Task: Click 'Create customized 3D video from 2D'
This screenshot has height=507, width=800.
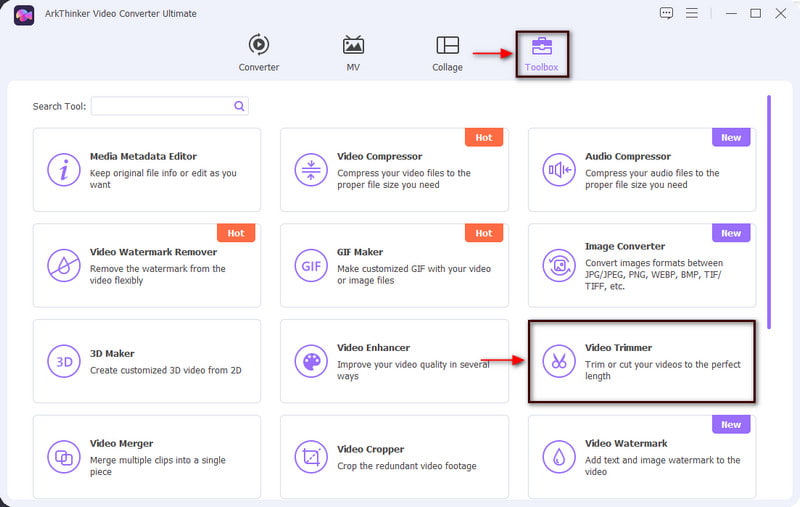Action: tap(166, 370)
